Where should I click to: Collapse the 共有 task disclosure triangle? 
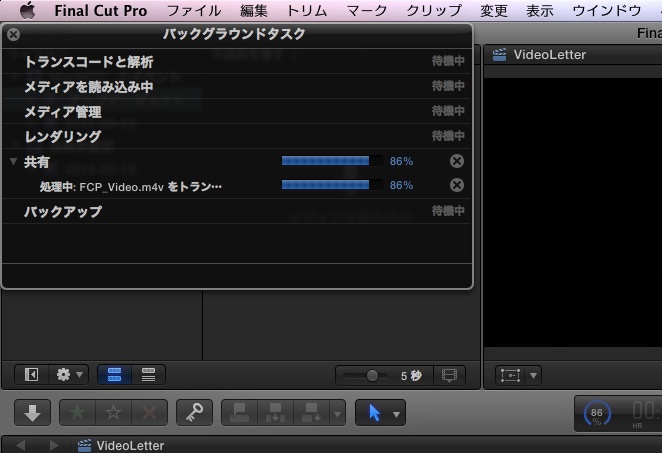tap(14, 161)
